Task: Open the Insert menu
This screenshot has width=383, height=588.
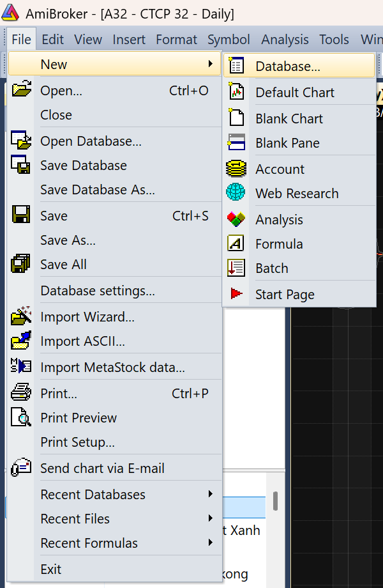Action: [x=129, y=40]
